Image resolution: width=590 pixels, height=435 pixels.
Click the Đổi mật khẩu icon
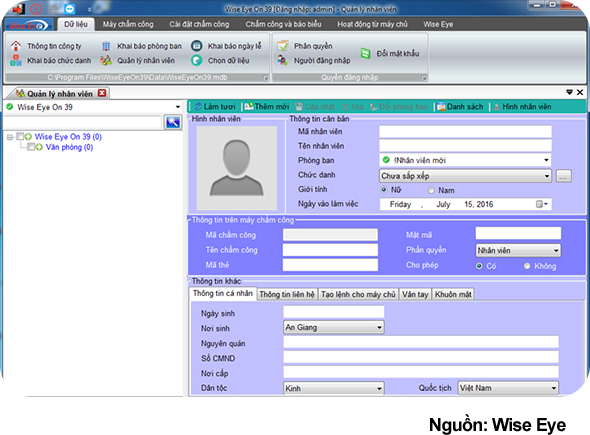pyautogui.click(x=365, y=53)
